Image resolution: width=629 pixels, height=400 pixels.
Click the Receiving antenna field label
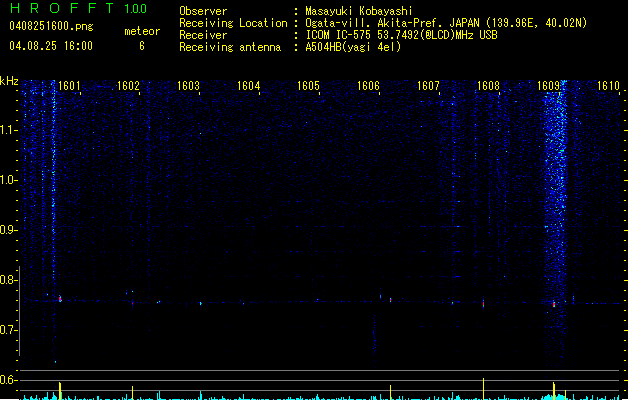click(x=230, y=47)
